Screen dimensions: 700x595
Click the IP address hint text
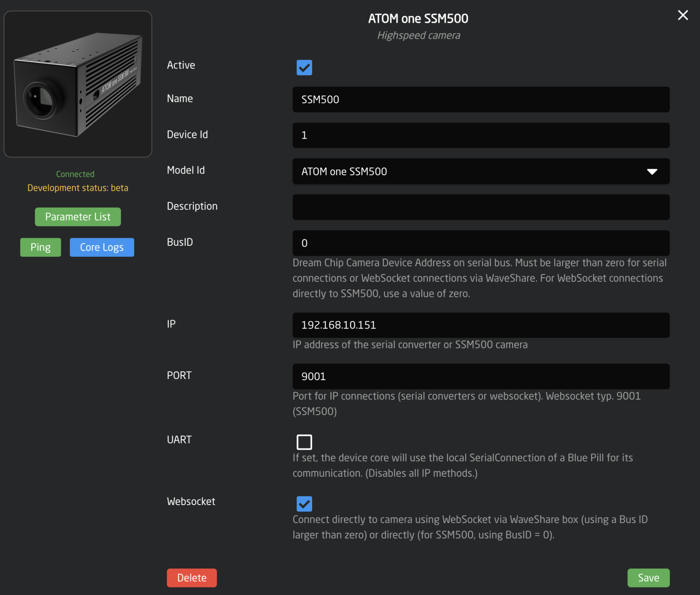click(x=410, y=345)
